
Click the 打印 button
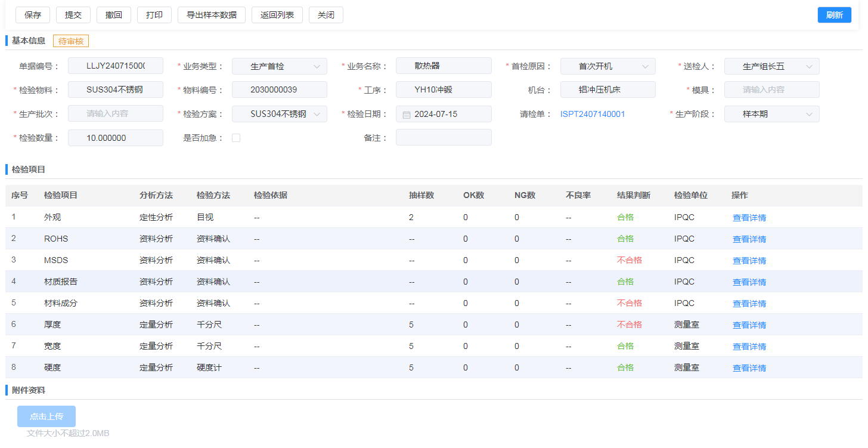point(154,15)
